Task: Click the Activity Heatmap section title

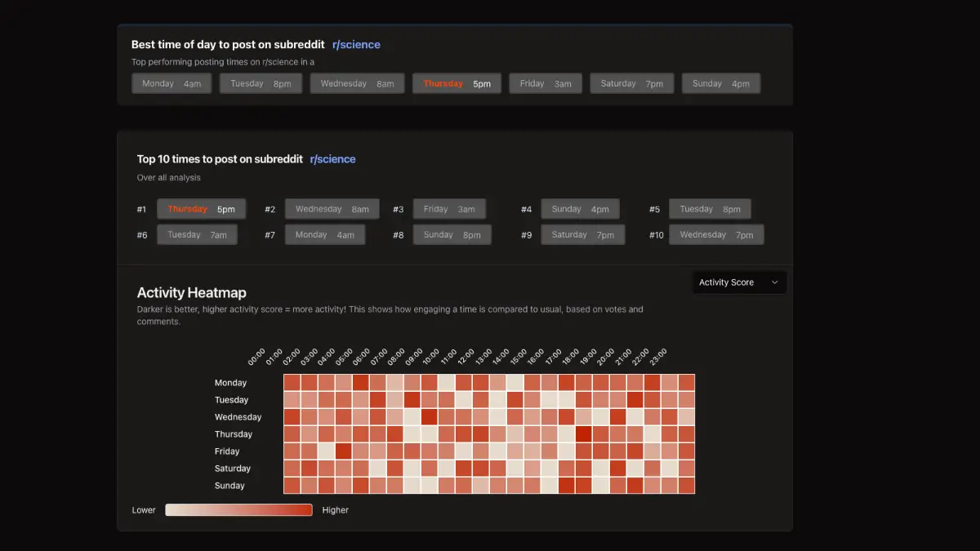Action: 191,293
